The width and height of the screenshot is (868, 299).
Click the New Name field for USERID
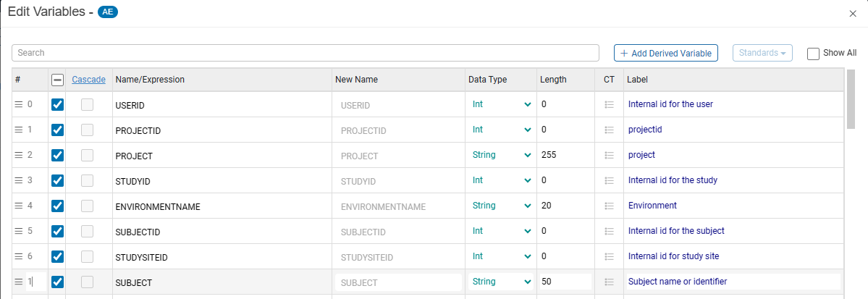399,105
